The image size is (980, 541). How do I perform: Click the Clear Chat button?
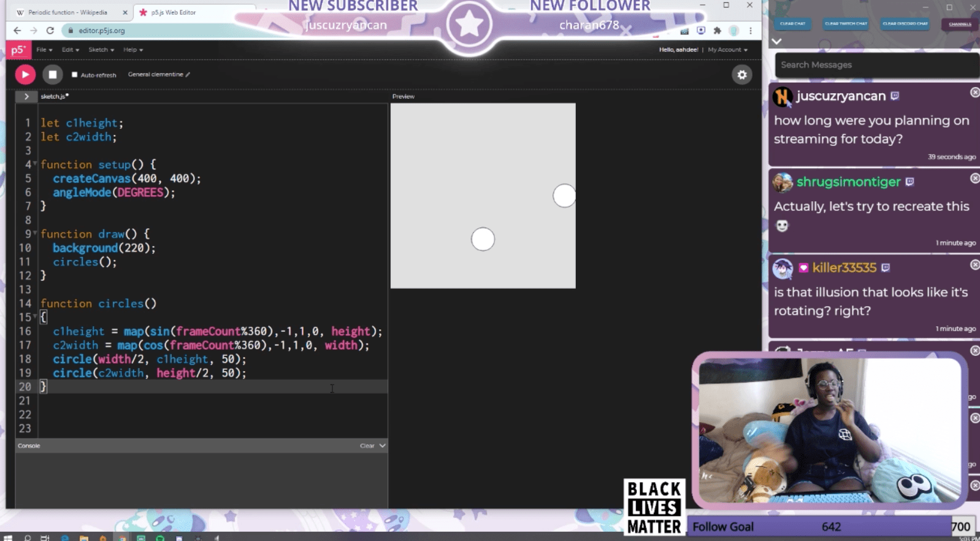coord(792,24)
